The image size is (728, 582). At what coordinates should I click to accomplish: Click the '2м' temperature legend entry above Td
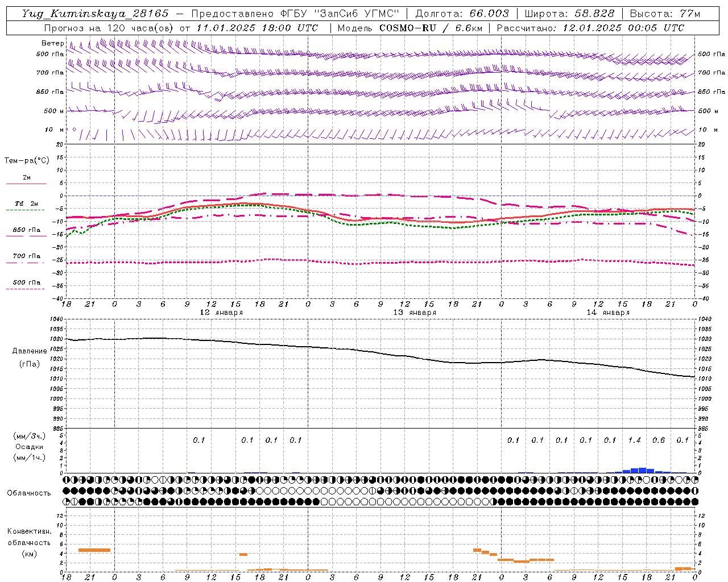coord(27,177)
